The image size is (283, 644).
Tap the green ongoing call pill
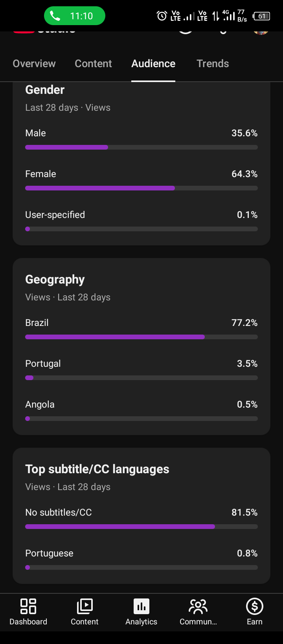(75, 16)
